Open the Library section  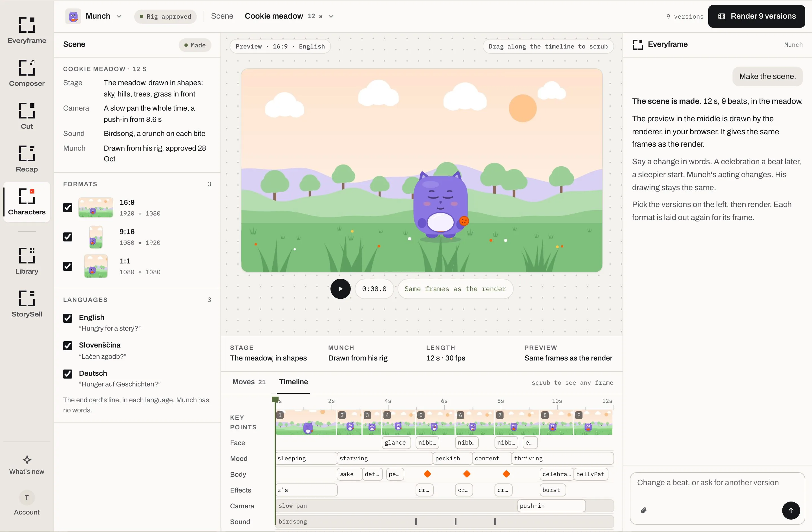coord(27,261)
